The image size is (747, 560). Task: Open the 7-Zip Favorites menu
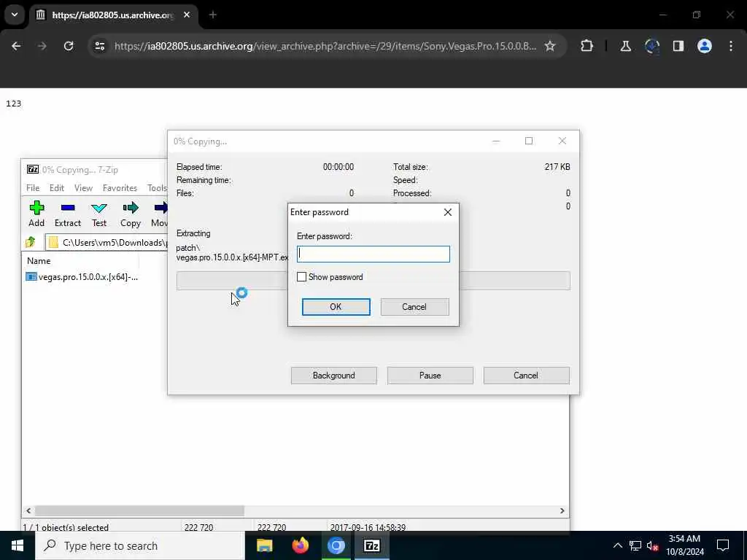coord(120,188)
